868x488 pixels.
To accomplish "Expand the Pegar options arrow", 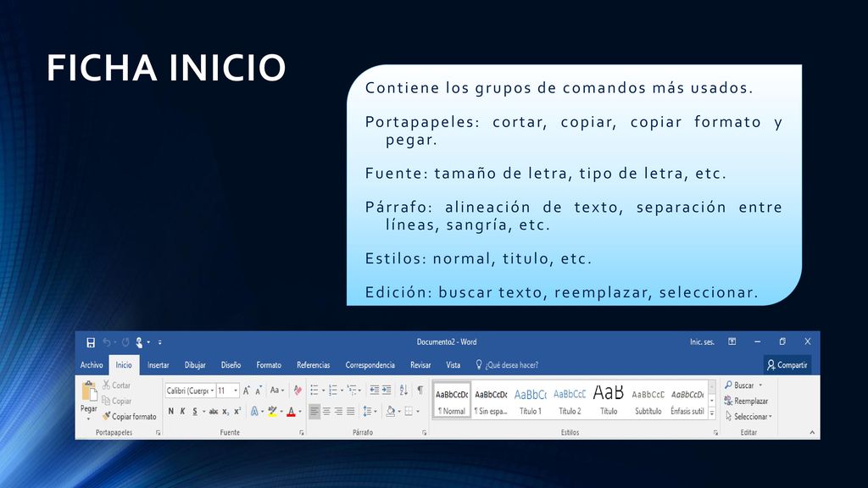I will tap(88, 419).
